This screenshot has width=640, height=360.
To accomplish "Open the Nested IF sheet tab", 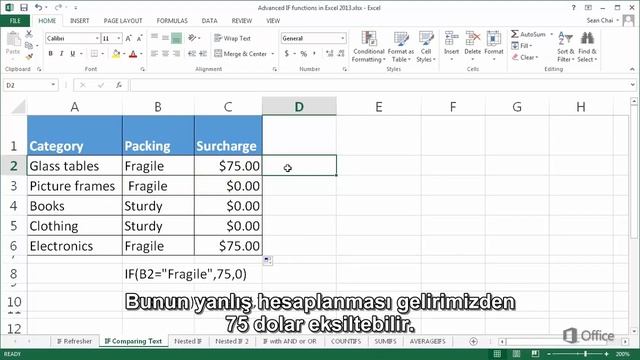I will (188, 341).
